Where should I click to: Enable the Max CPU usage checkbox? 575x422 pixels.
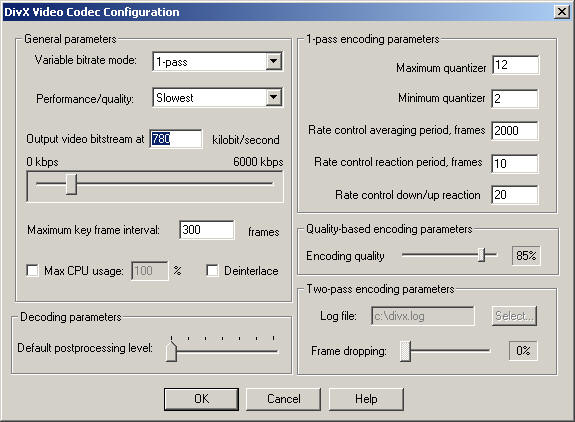coord(33,271)
